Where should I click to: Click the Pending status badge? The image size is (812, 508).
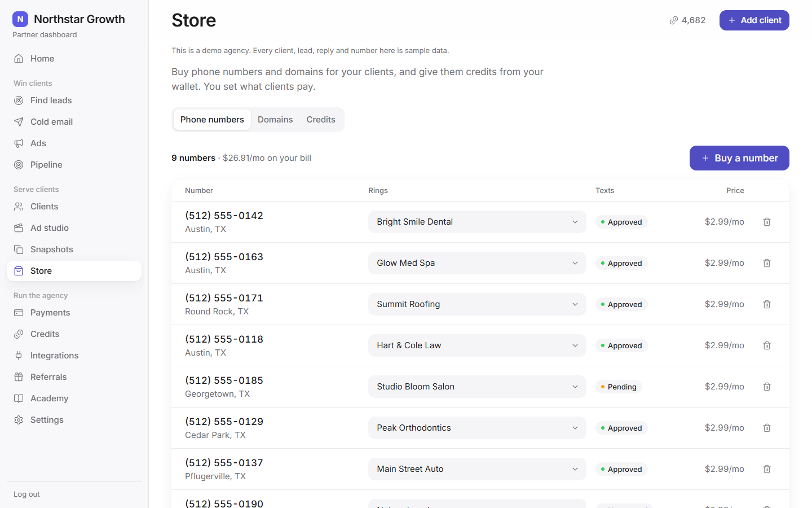click(619, 387)
